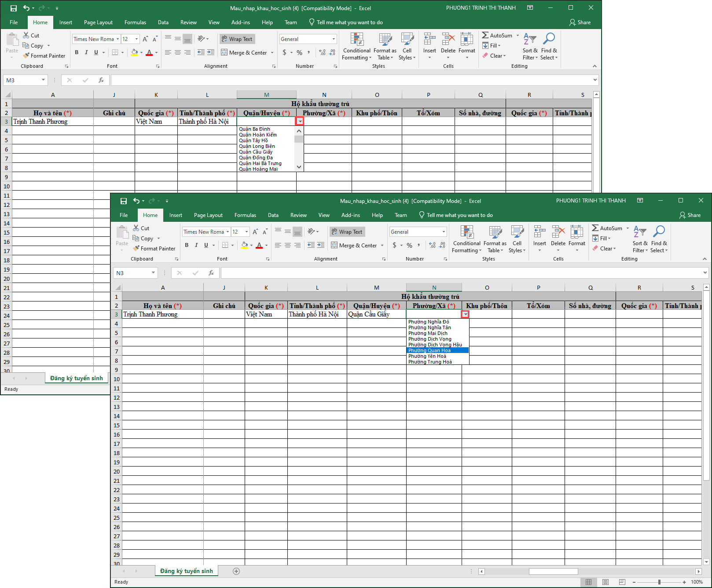Open the General number format dropdown in front window
This screenshot has width=712, height=588.
pos(444,232)
